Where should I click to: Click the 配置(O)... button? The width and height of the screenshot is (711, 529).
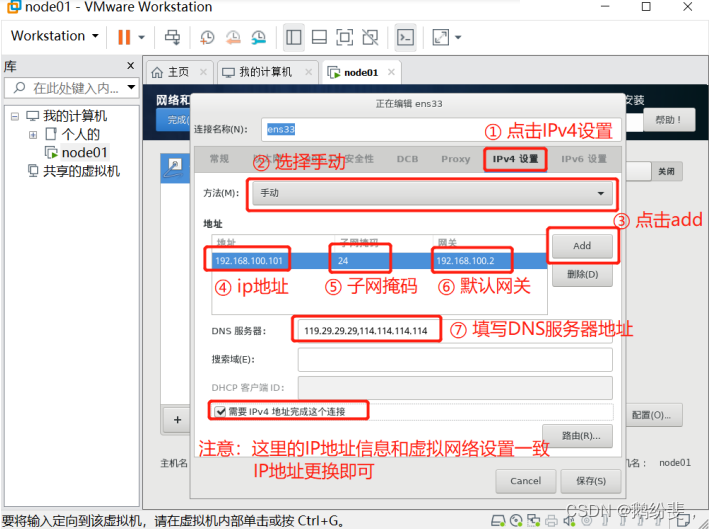(x=652, y=415)
